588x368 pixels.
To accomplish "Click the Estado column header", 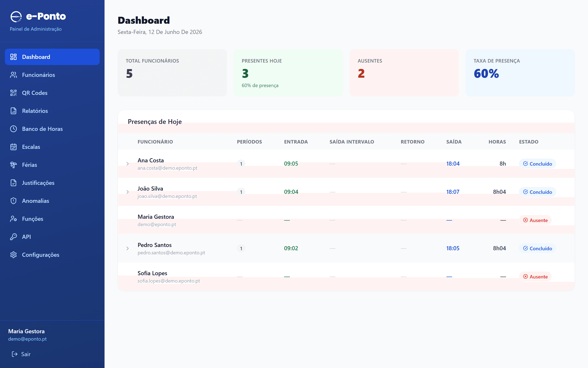I will (529, 142).
